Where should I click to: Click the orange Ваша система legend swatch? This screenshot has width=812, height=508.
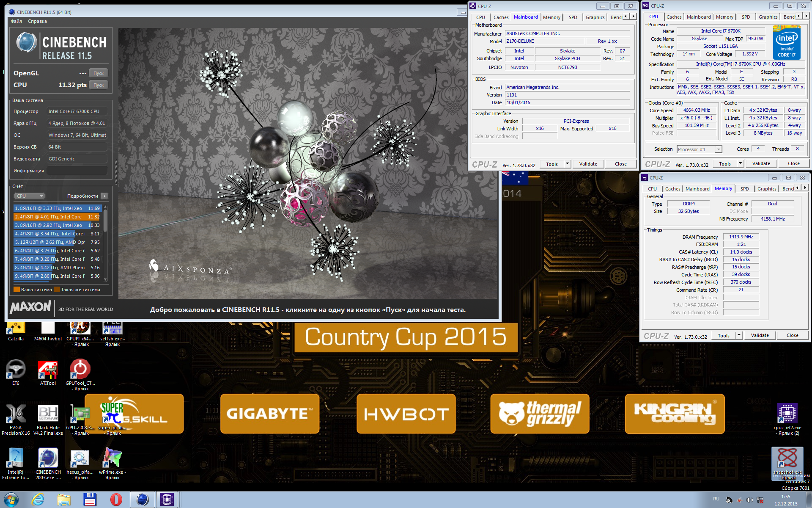pos(17,290)
